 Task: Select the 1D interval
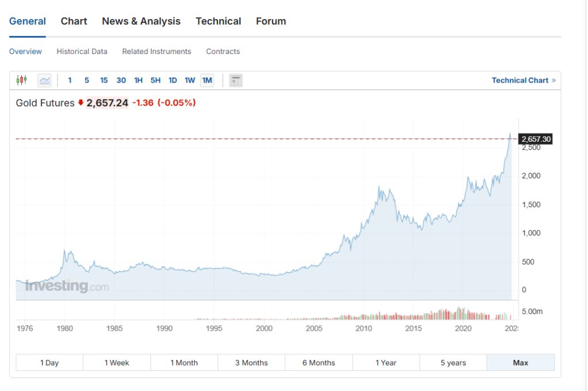tap(172, 80)
